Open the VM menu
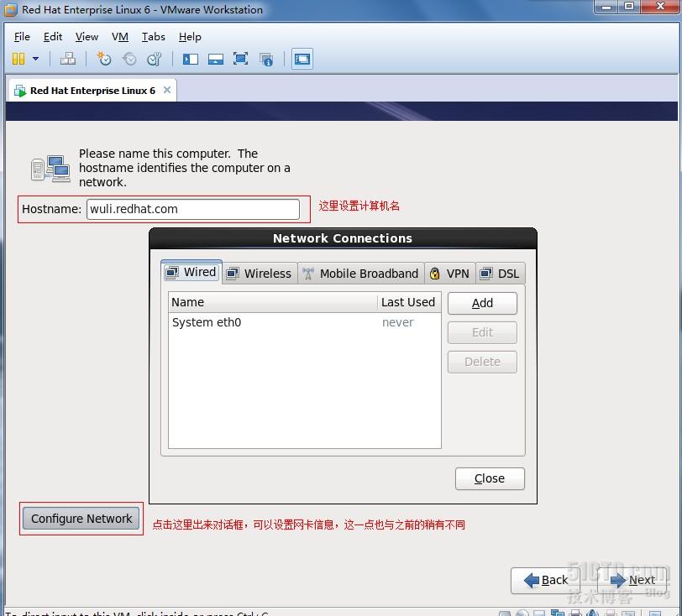The width and height of the screenshot is (682, 616). click(x=119, y=37)
